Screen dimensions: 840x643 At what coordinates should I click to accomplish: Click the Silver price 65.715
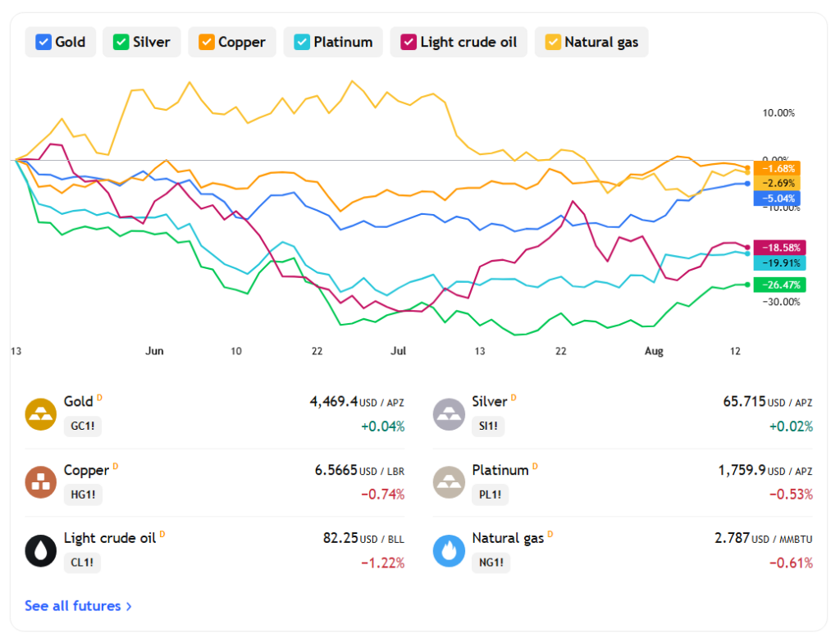point(744,401)
